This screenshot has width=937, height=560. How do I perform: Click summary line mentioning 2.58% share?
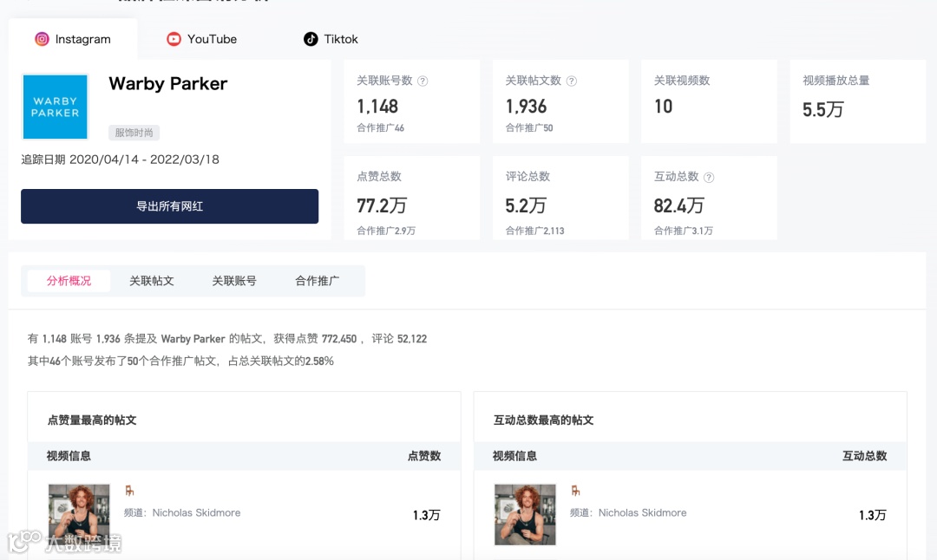pyautogui.click(x=180, y=361)
